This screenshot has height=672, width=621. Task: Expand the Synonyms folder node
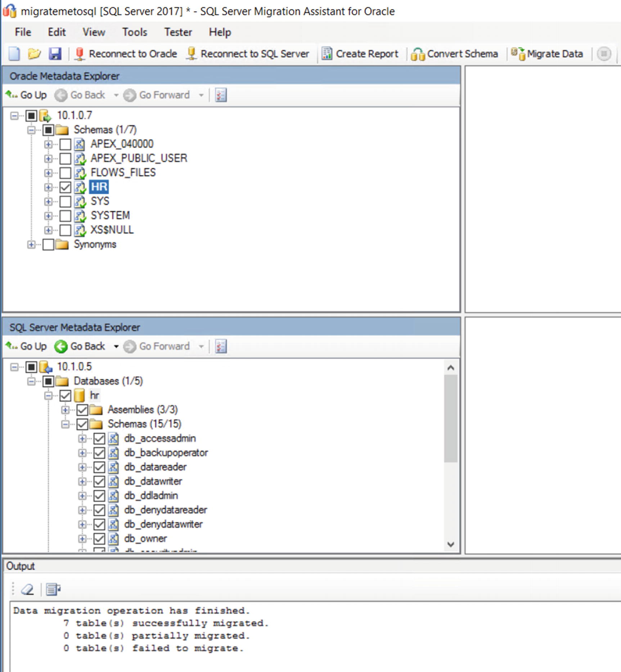[x=31, y=245]
